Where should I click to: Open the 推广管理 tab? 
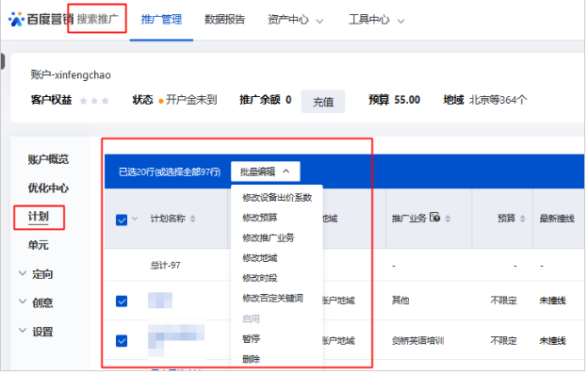161,20
